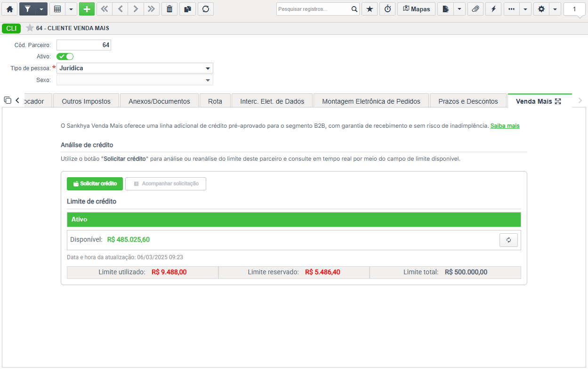Switch to Prazos e Descontos tab
The height and width of the screenshot is (369, 588).
[468, 101]
